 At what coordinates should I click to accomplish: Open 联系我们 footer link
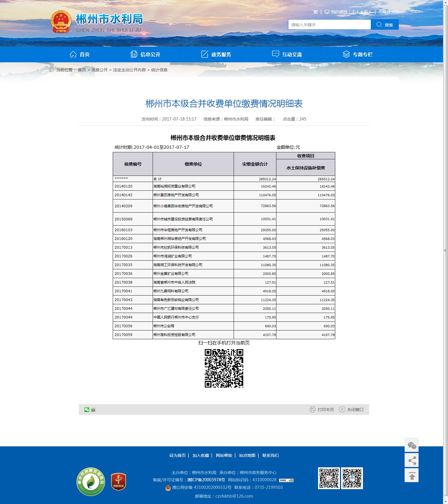point(271,455)
